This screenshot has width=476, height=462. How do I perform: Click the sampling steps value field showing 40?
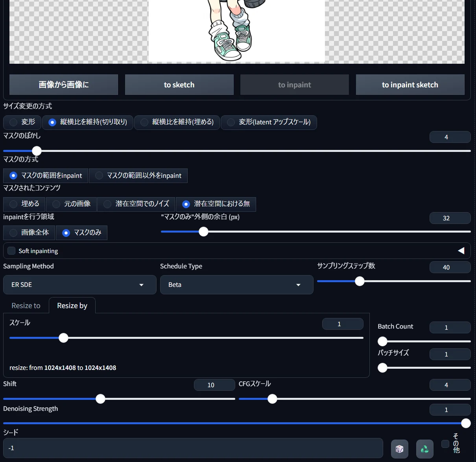coord(450,267)
